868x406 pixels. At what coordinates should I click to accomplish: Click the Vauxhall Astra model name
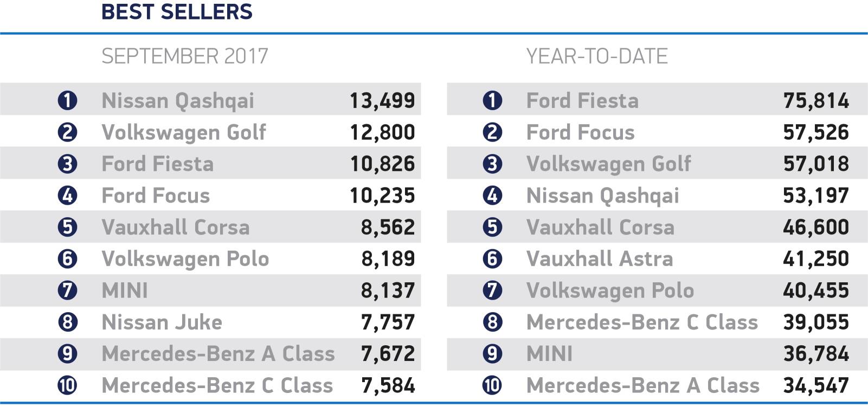click(600, 259)
